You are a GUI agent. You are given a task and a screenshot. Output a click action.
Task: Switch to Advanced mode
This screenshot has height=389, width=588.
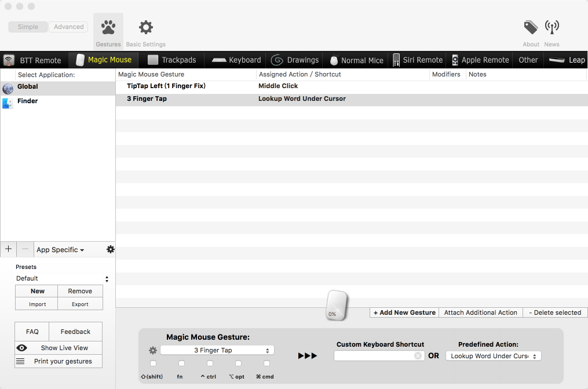click(x=69, y=27)
